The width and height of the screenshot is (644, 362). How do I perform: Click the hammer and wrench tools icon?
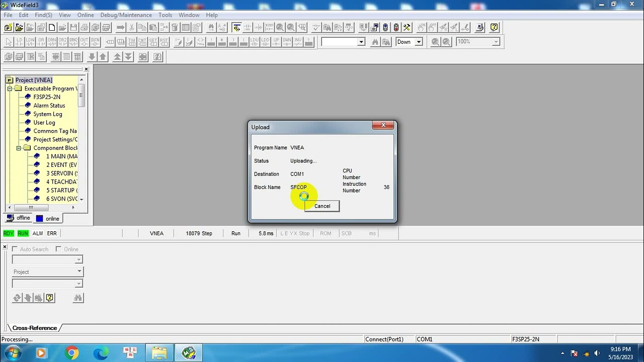point(407,28)
